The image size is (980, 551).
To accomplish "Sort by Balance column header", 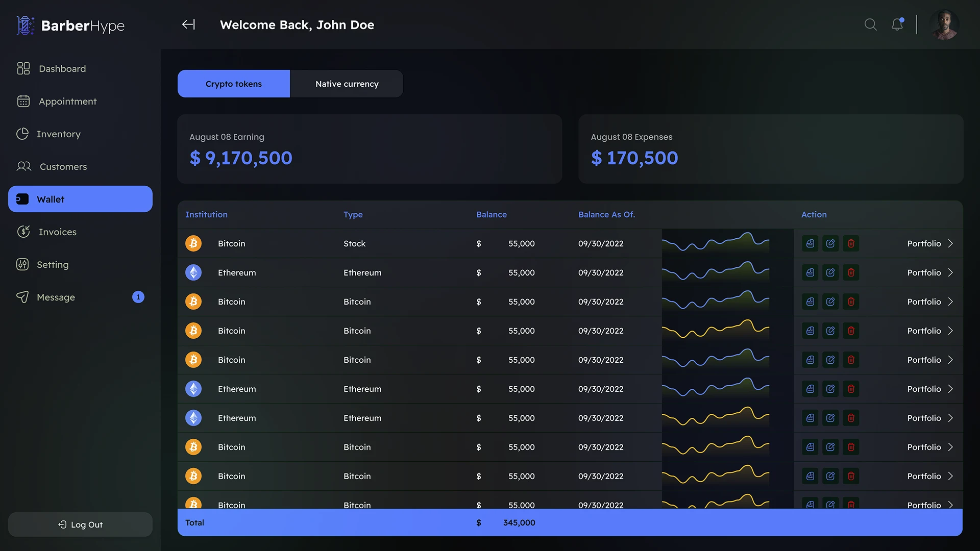I will coord(491,214).
